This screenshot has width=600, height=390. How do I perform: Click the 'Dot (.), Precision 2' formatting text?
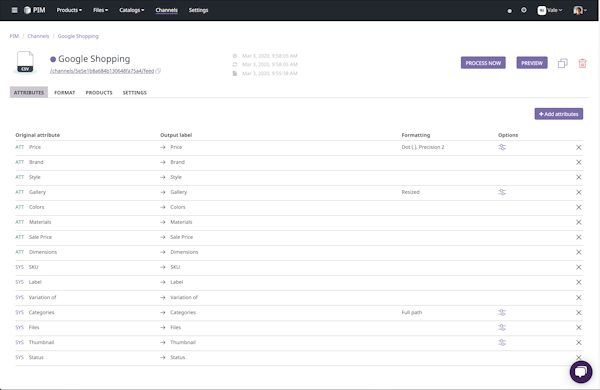423,147
